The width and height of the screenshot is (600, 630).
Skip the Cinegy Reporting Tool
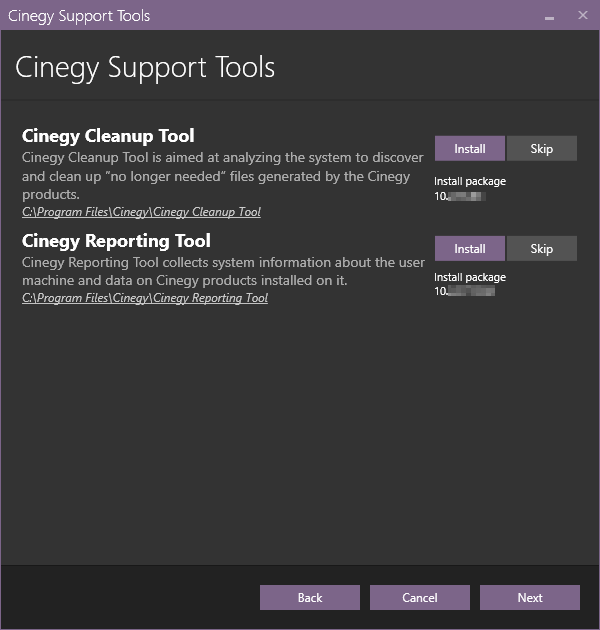[542, 248]
